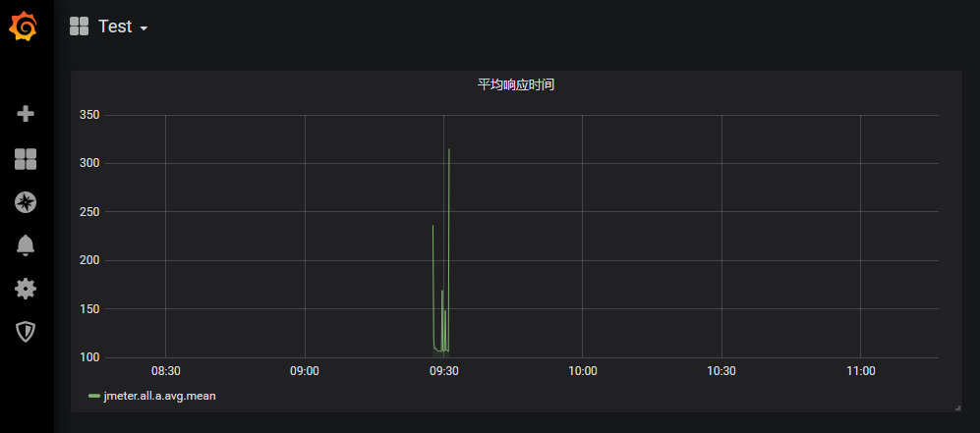Viewport: 980px width, 433px height.
Task: Click the green legend color swatch
Action: click(94, 396)
